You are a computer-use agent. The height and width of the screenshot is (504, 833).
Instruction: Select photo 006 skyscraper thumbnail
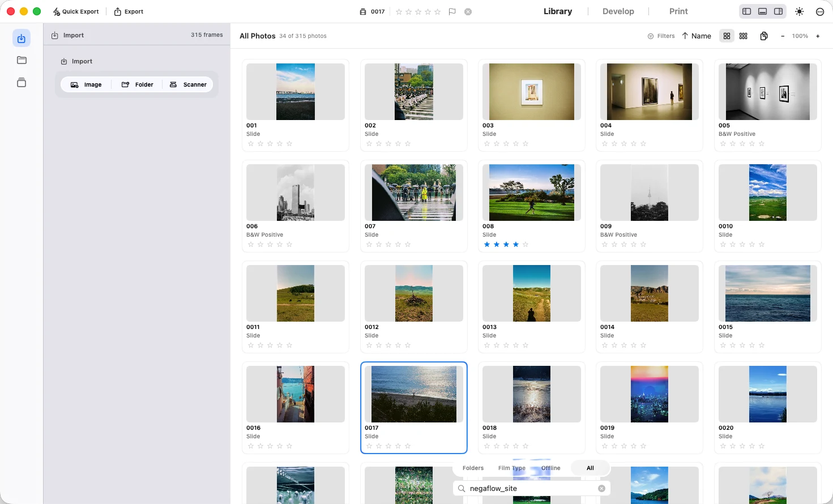296,193
